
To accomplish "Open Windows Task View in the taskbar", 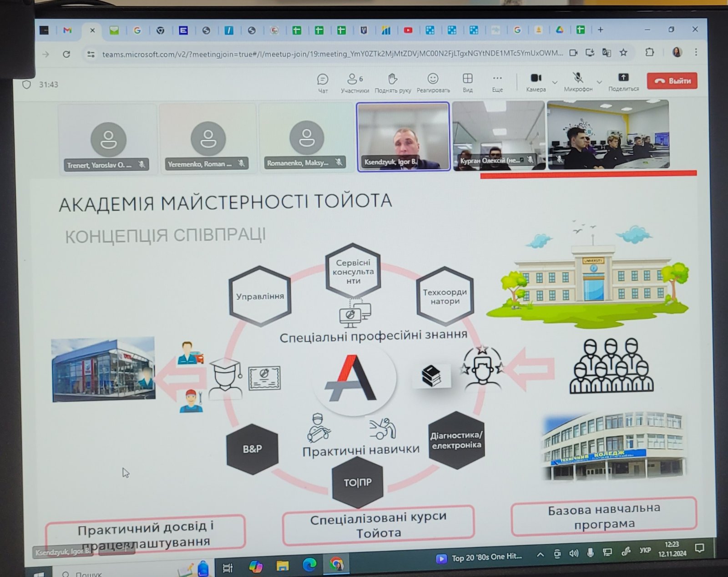I will 227,567.
